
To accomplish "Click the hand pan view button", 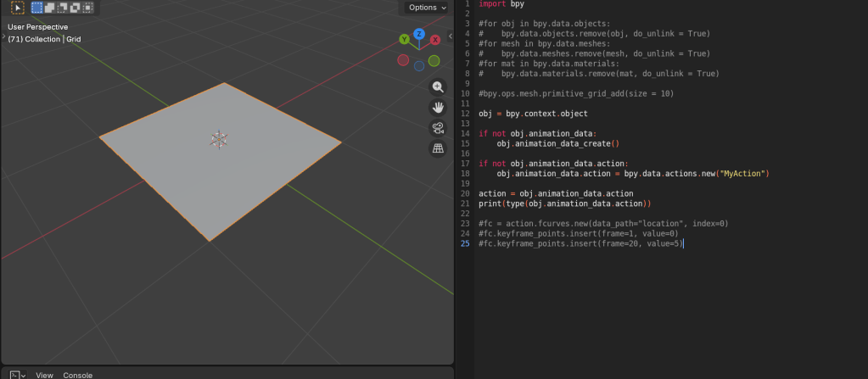I will (x=438, y=108).
